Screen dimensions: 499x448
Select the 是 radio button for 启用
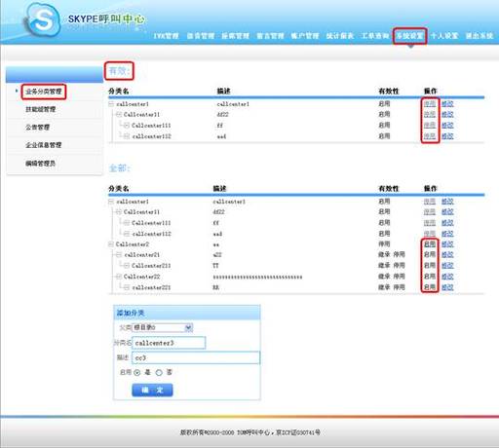click(x=137, y=373)
